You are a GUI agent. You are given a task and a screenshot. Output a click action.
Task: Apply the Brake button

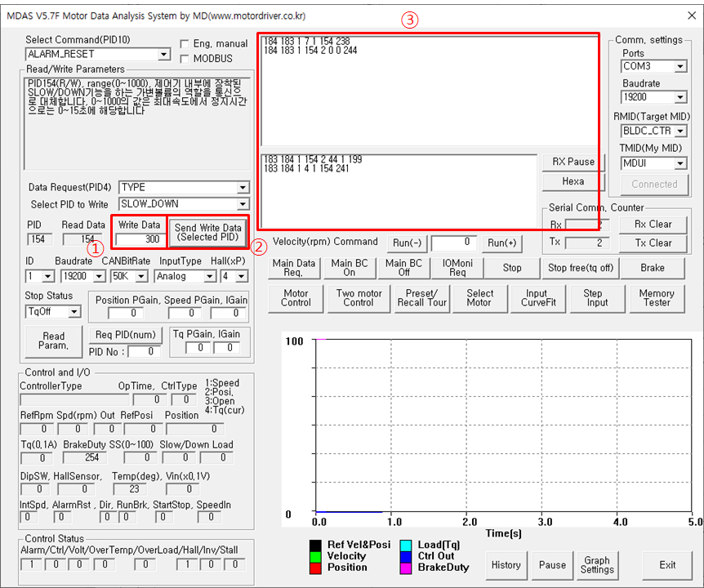653,268
